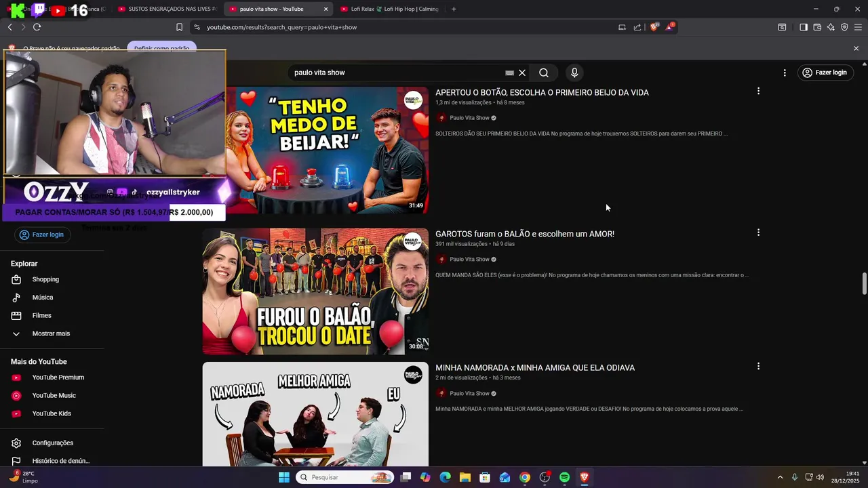Viewport: 868px width, 488px height.
Task: Switch to Lofi Relax Lofi Hip Hop tab
Action: (389, 9)
